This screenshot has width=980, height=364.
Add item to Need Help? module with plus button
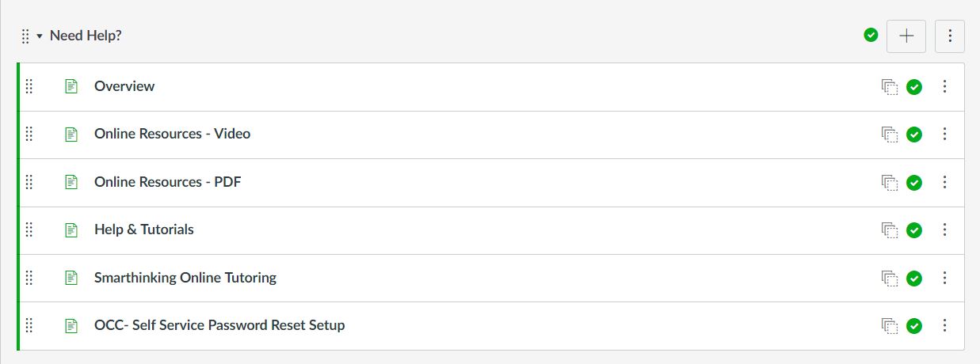906,36
